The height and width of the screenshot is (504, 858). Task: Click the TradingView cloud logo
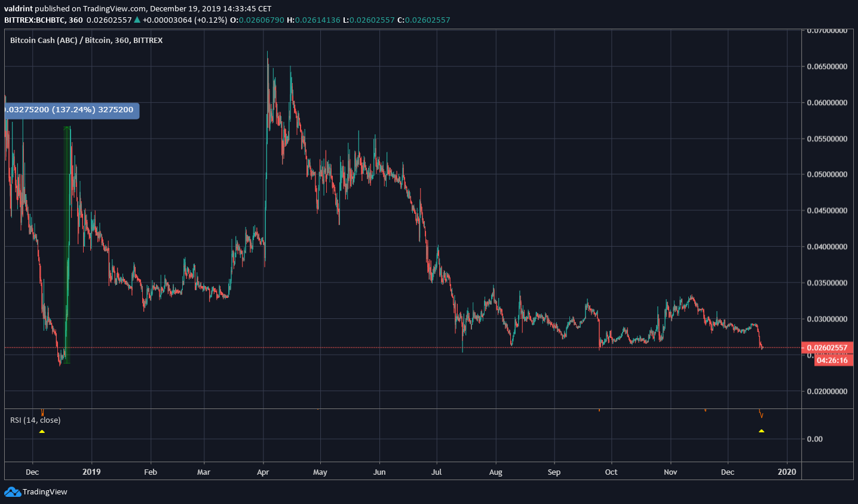pyautogui.click(x=13, y=491)
